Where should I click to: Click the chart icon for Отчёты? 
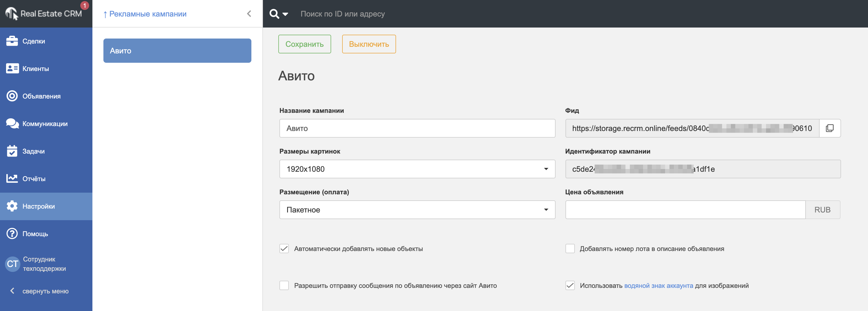coord(12,178)
